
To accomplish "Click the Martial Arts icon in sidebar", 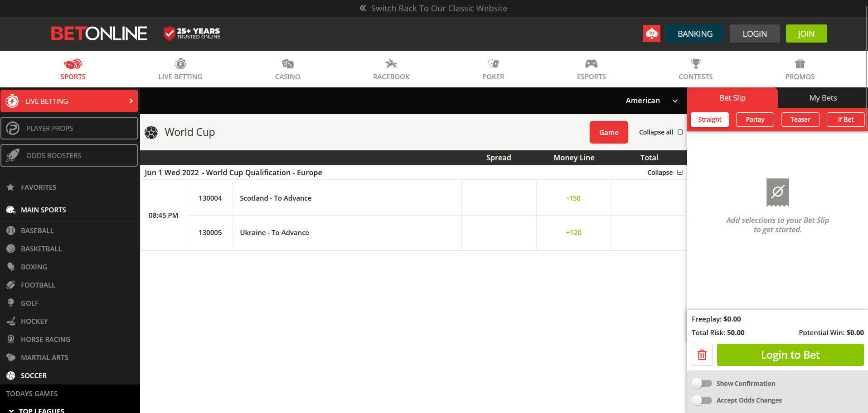I will 11,357.
